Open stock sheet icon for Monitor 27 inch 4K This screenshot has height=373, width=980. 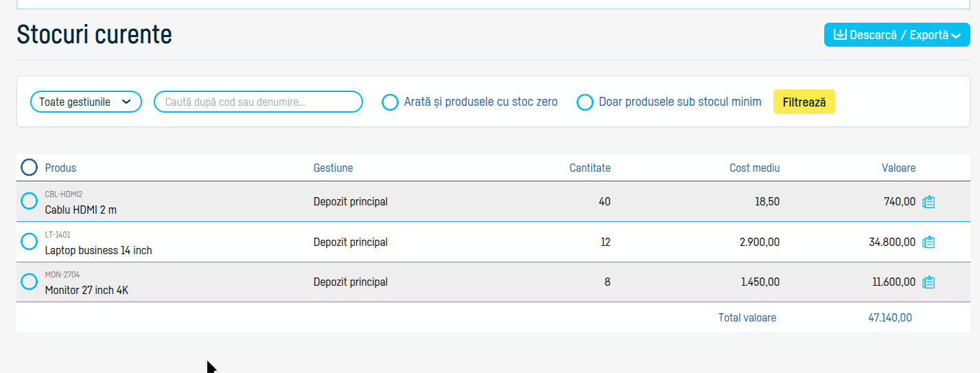pyautogui.click(x=929, y=282)
